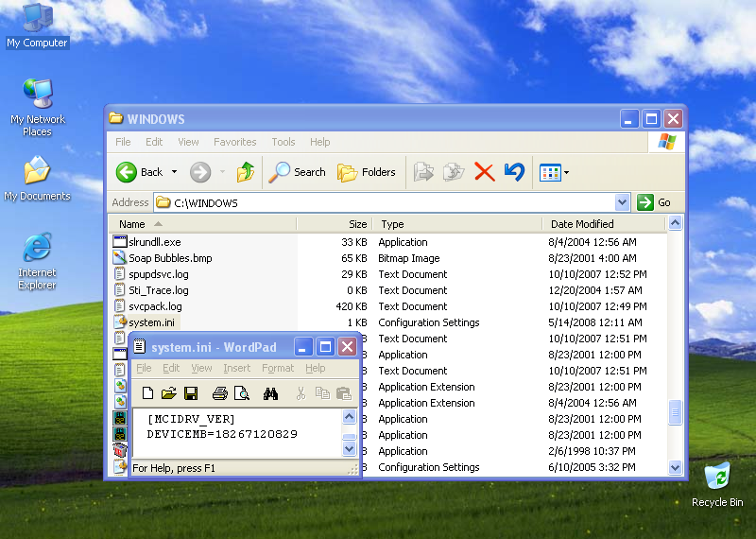Open the Favorites menu
This screenshot has height=539, width=756.
[234, 142]
